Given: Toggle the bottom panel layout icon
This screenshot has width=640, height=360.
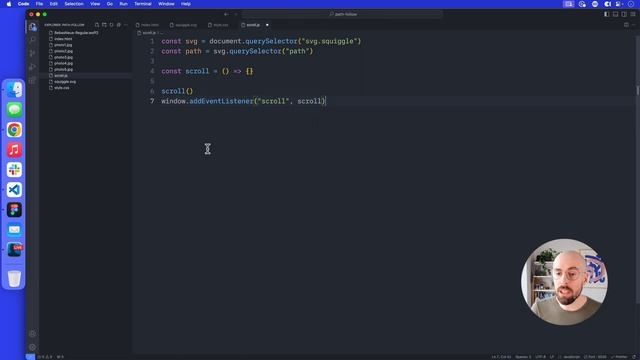Looking at the screenshot, I should 616,14.
